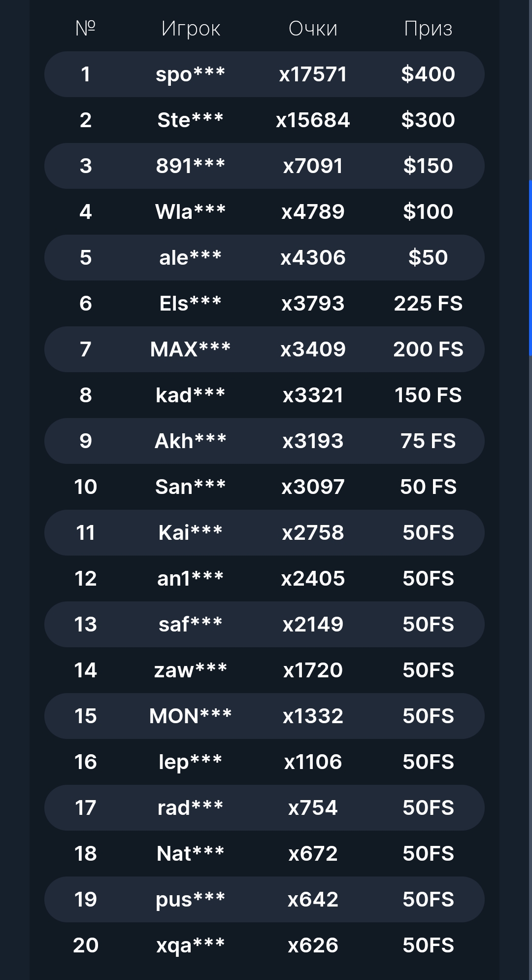This screenshot has height=980, width=532.
Task: Select the MON*** row at rank 15
Action: 265,716
